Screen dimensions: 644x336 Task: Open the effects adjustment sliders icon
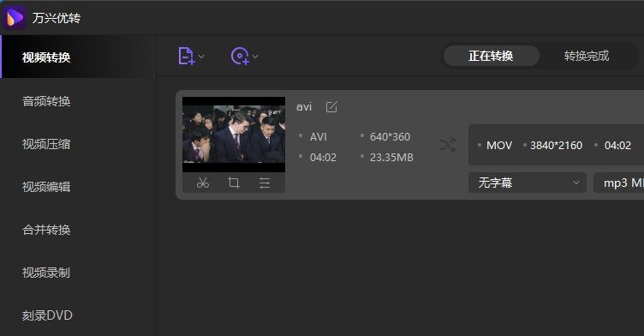click(x=265, y=183)
